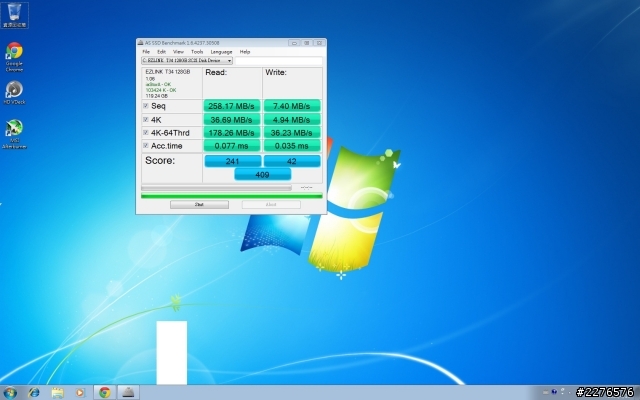Click the Abort button
Viewport: 640px width, 400px height.
coord(271,204)
